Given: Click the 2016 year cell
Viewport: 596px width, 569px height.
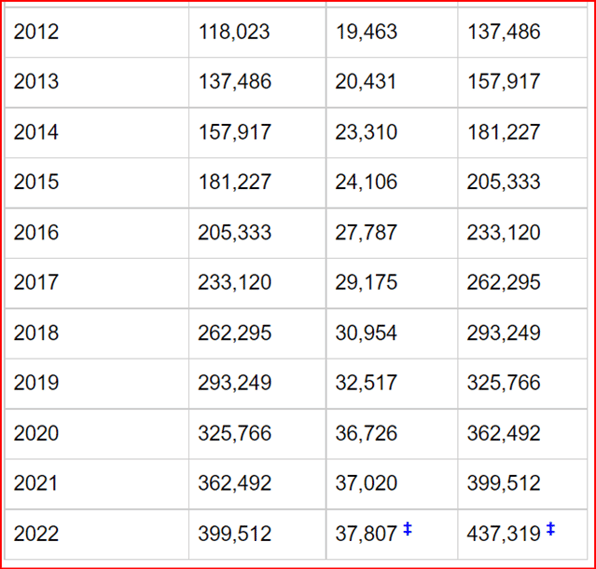Looking at the screenshot, I should tap(97, 233).
